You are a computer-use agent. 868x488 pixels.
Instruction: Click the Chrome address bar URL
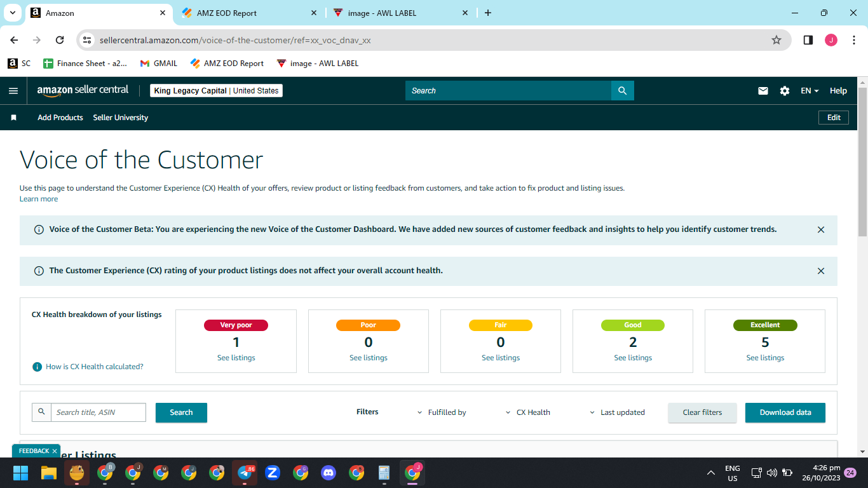coord(235,40)
